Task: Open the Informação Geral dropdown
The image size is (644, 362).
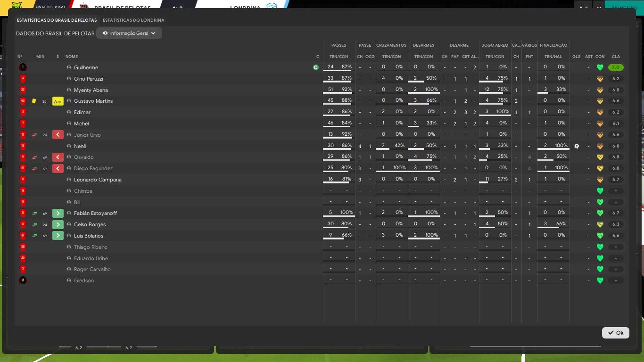Action: (129, 33)
